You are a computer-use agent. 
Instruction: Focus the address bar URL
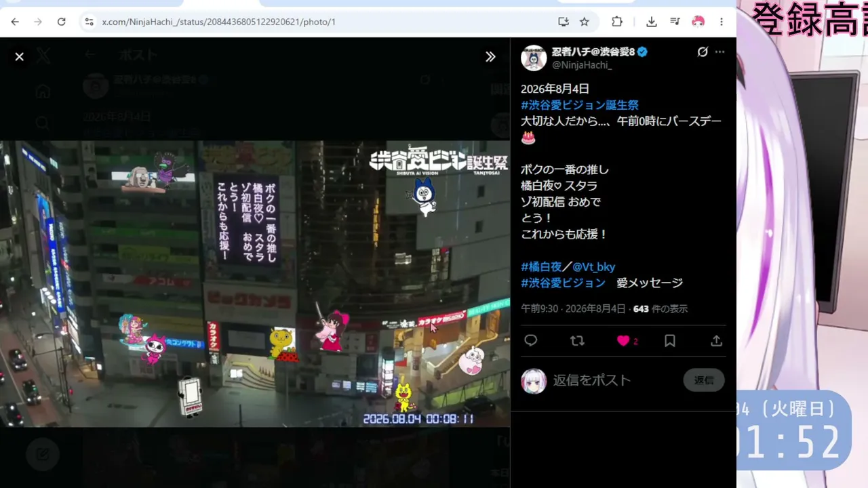pos(218,22)
